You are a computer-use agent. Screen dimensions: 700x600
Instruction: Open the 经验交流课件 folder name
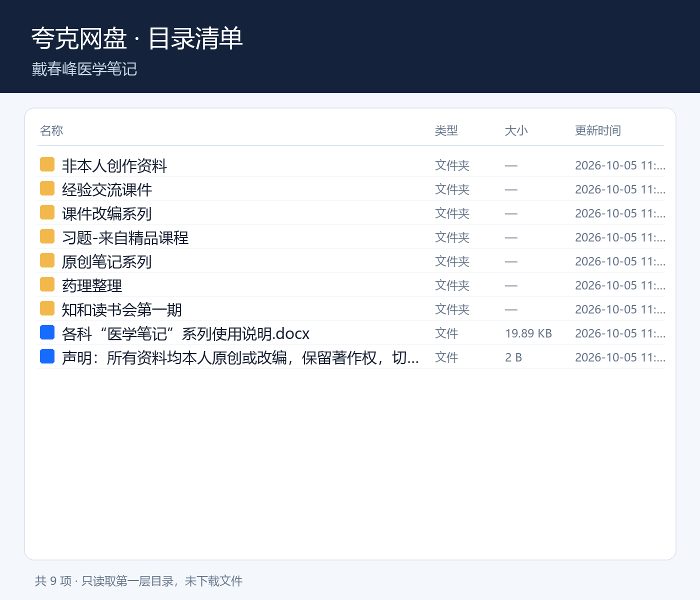pos(107,189)
